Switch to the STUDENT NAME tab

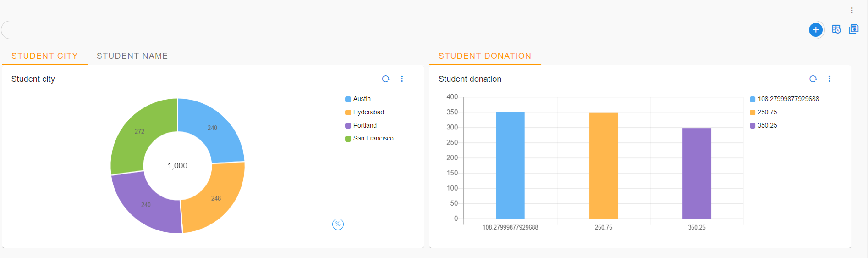[x=132, y=56]
